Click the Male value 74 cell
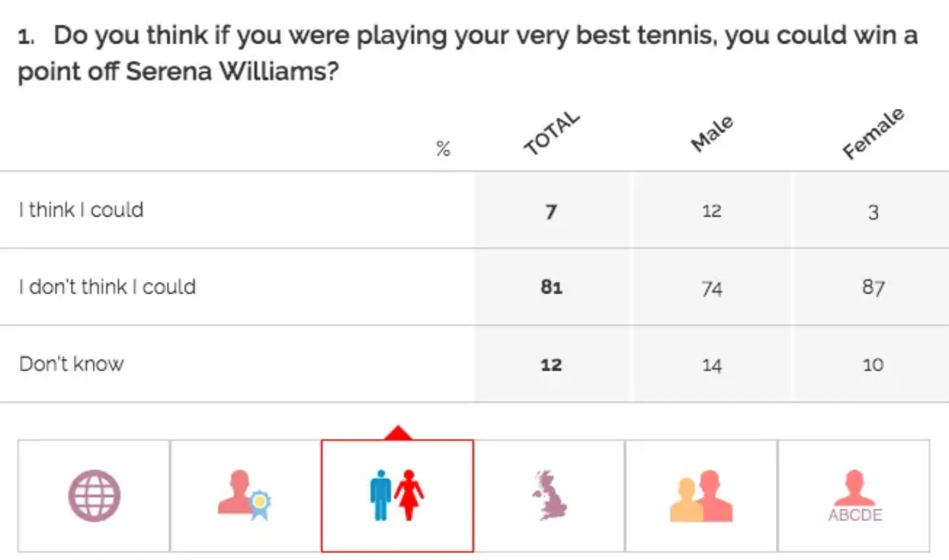Image resolution: width=949 pixels, height=560 pixels. point(712,287)
